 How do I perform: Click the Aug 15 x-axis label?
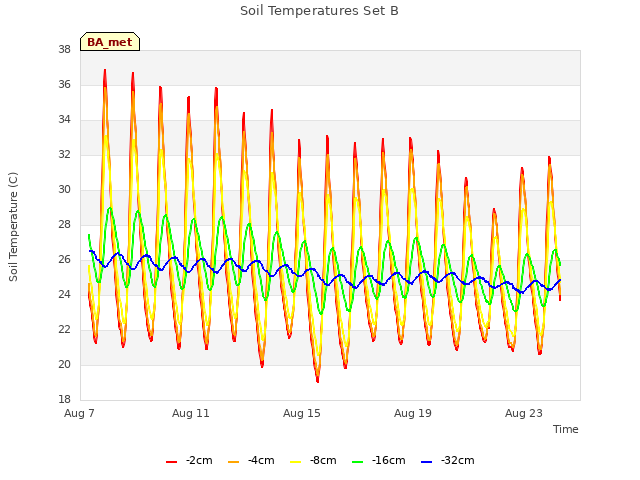pyautogui.click(x=302, y=413)
